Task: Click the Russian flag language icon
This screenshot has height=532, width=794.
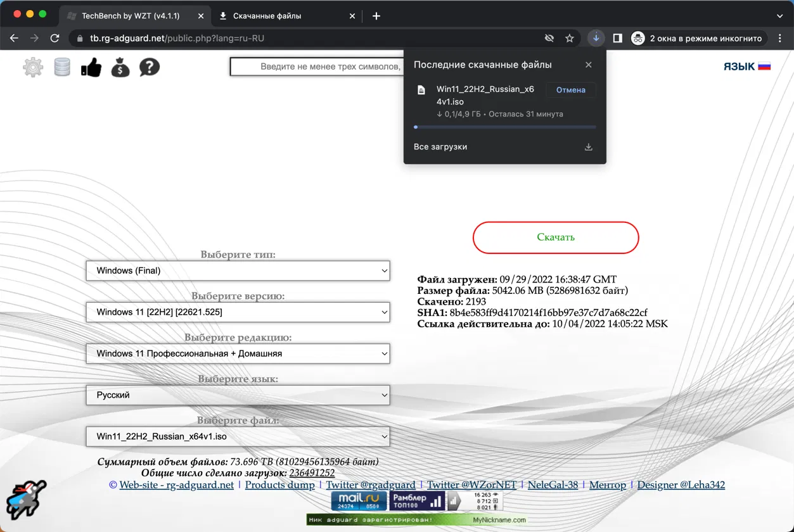Action: 764,66
